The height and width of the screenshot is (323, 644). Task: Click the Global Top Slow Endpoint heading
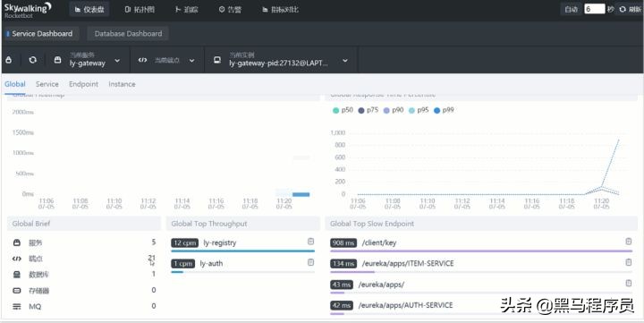coord(372,224)
